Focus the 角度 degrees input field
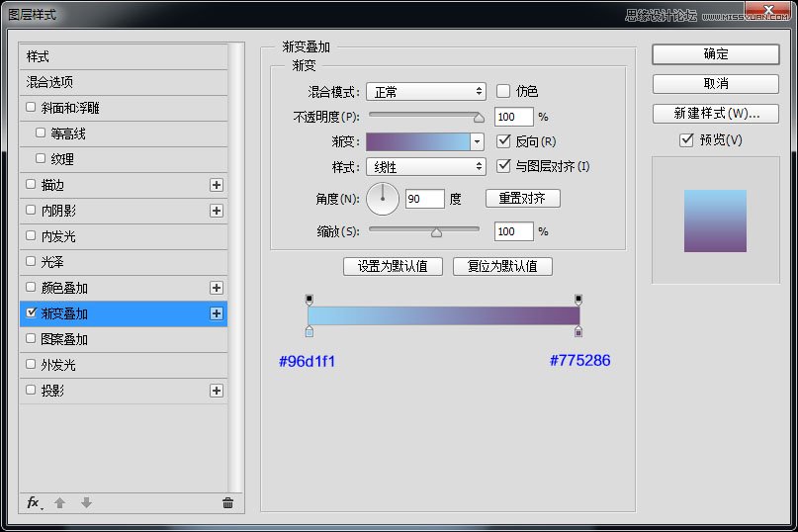This screenshot has width=798, height=532. 425,199
